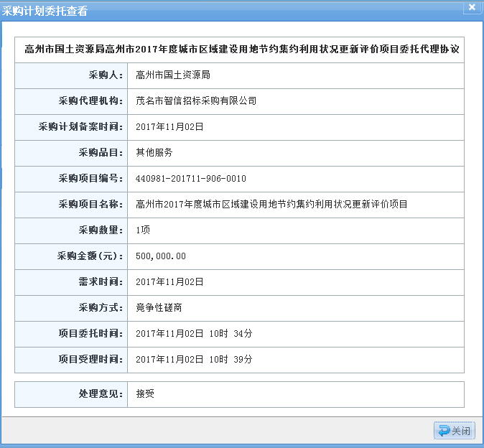Click the 项目受理时间 label
This screenshot has width=484, height=448.
point(90,359)
